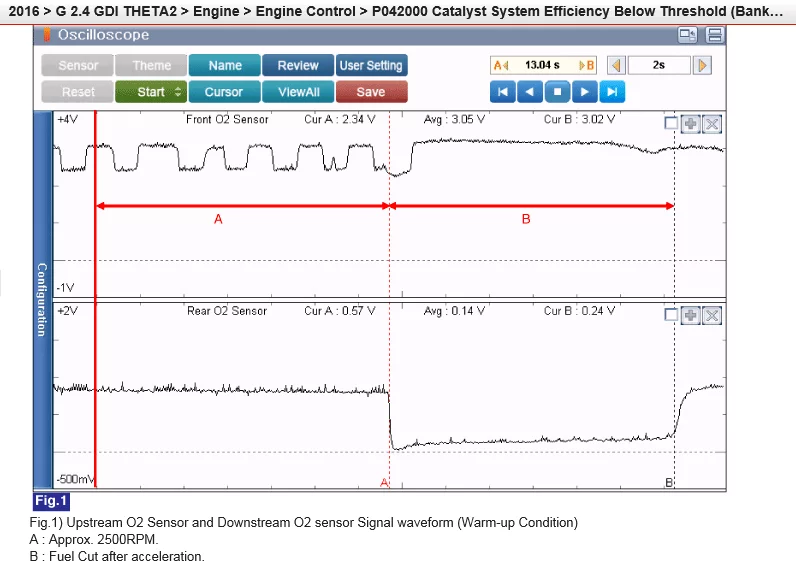Image resolution: width=796 pixels, height=561 pixels.
Task: Click the Rear O2 Sensor label
Action: [x=227, y=311]
